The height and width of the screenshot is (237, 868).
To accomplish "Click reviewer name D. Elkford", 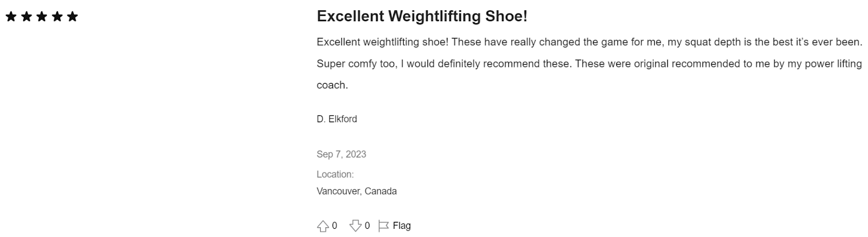I will click(x=337, y=119).
